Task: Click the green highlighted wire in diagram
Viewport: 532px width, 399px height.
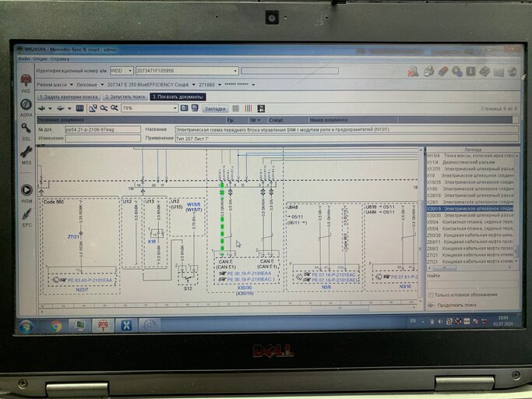Action: [x=222, y=217]
